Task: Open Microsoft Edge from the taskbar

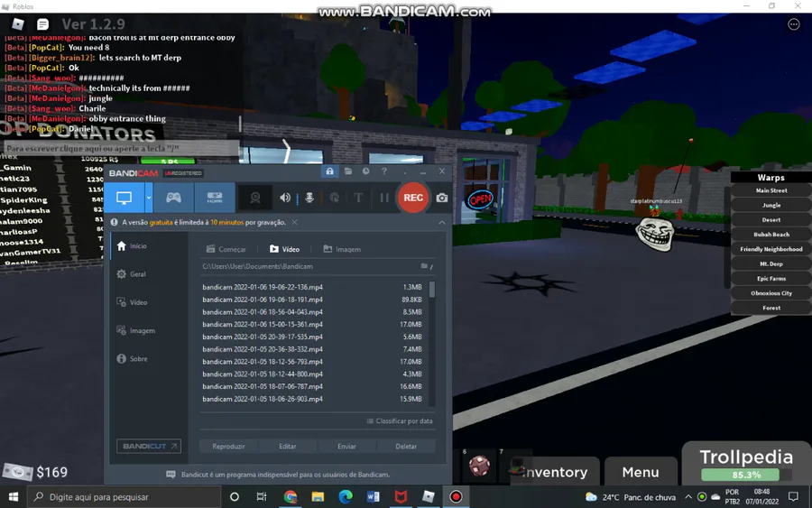Action: [x=346, y=496]
